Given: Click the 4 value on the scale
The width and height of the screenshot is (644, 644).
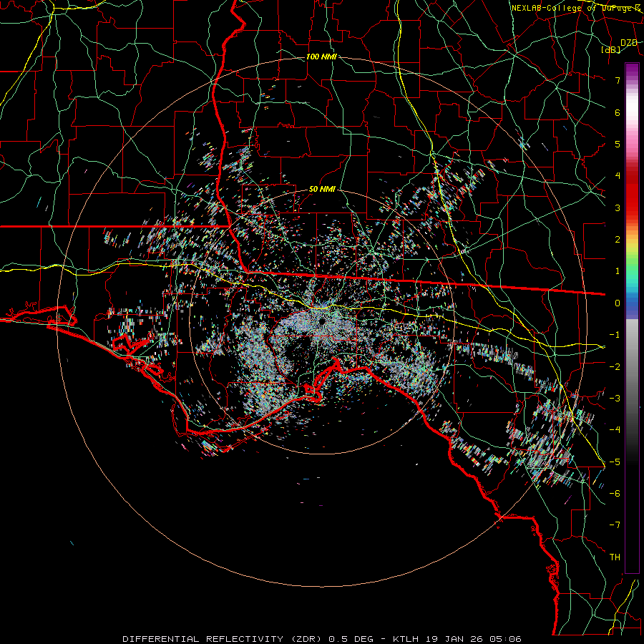Looking at the screenshot, I should (x=618, y=176).
